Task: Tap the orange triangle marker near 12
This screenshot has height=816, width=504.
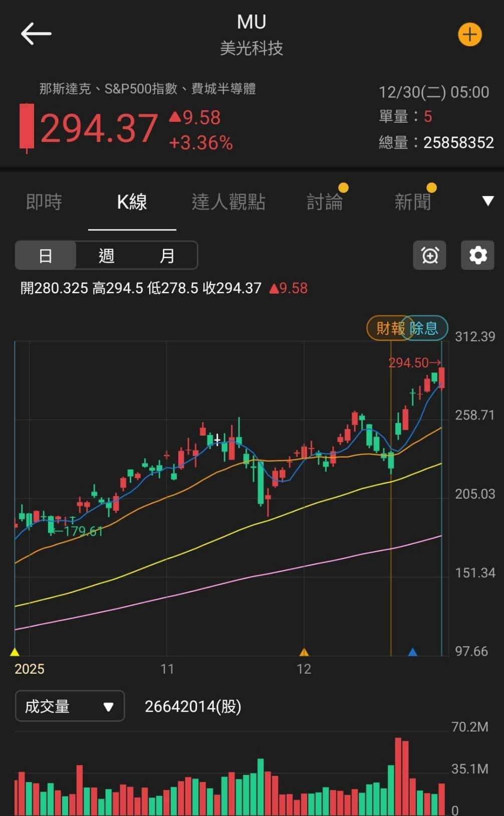Action: point(304,652)
